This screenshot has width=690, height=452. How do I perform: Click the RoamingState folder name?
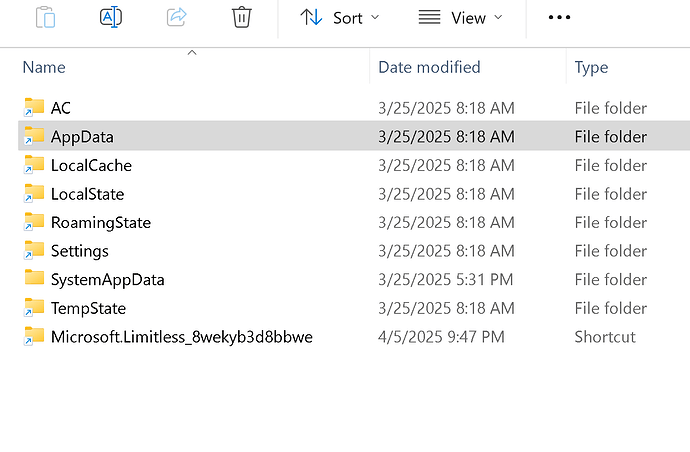[101, 223]
